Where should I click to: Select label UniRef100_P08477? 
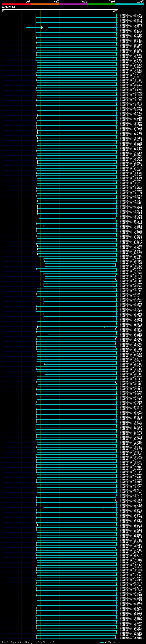[131, 254]
